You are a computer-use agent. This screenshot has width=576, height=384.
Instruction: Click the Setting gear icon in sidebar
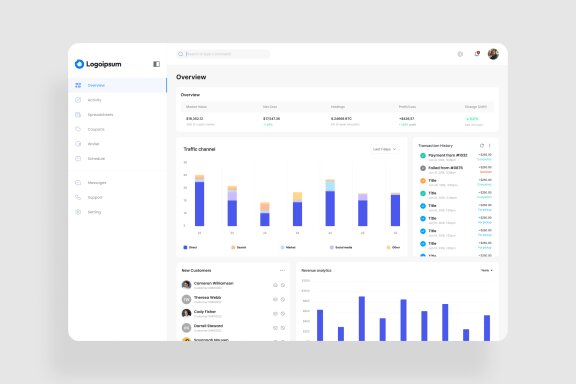(78, 212)
